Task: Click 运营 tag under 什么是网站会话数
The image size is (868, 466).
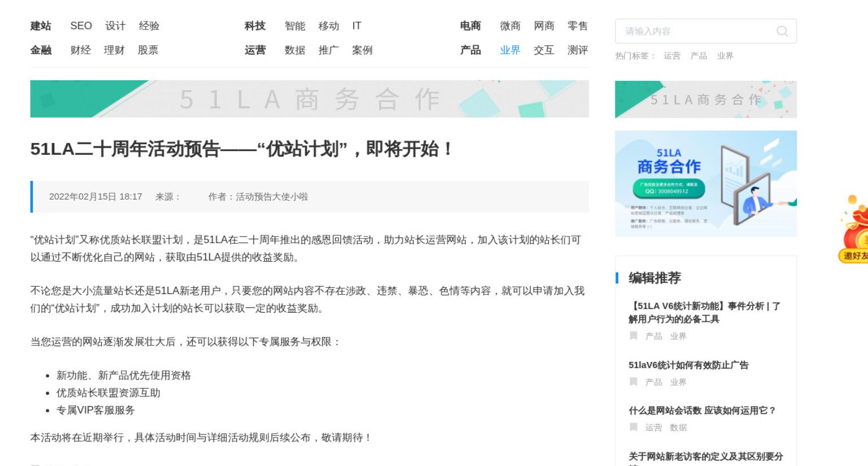Action: pyautogui.click(x=654, y=428)
